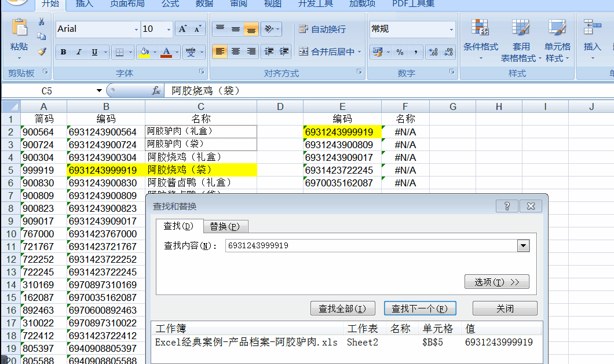Toggle italic formatting

78,52
